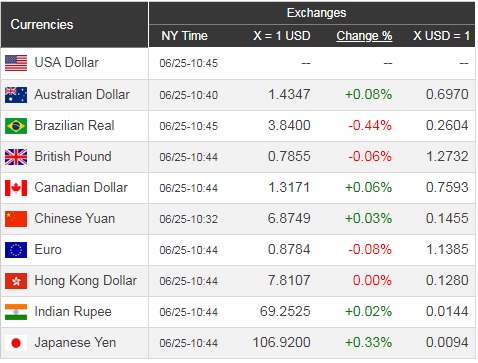Click the NY Time column header
Screen dimensions: 478x363
coord(184,36)
